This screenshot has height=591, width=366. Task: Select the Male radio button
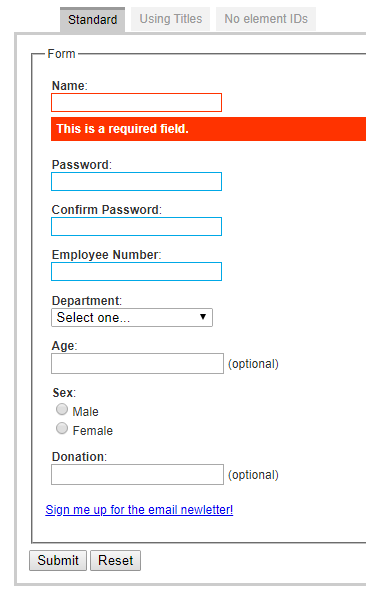tap(62, 409)
